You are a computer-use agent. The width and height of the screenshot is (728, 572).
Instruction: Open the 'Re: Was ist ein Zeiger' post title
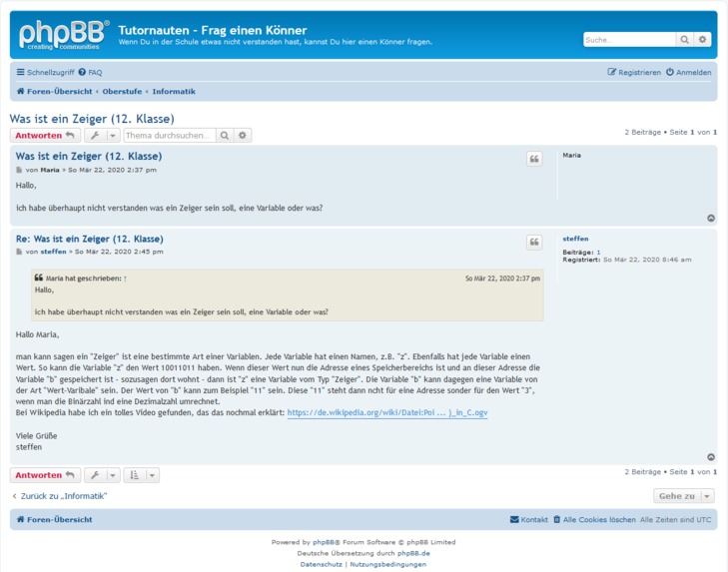[90, 240]
